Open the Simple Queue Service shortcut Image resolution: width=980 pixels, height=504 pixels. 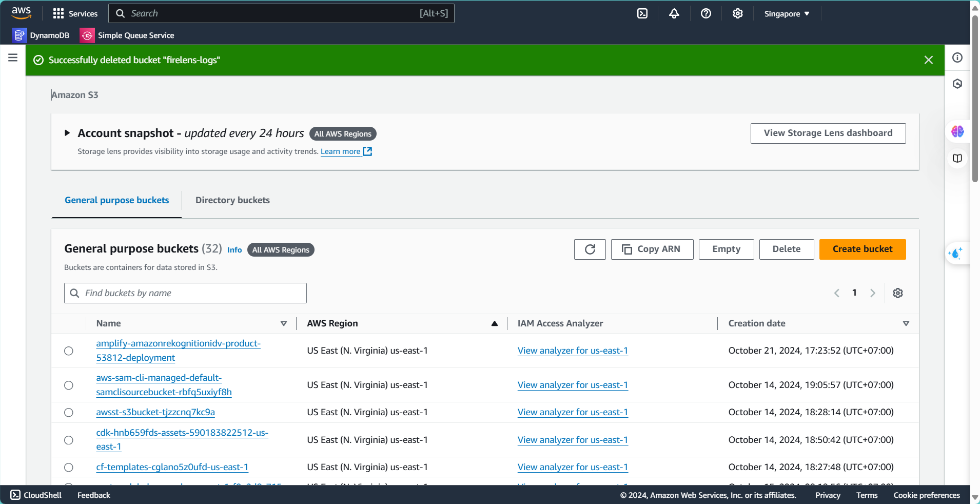click(x=128, y=35)
